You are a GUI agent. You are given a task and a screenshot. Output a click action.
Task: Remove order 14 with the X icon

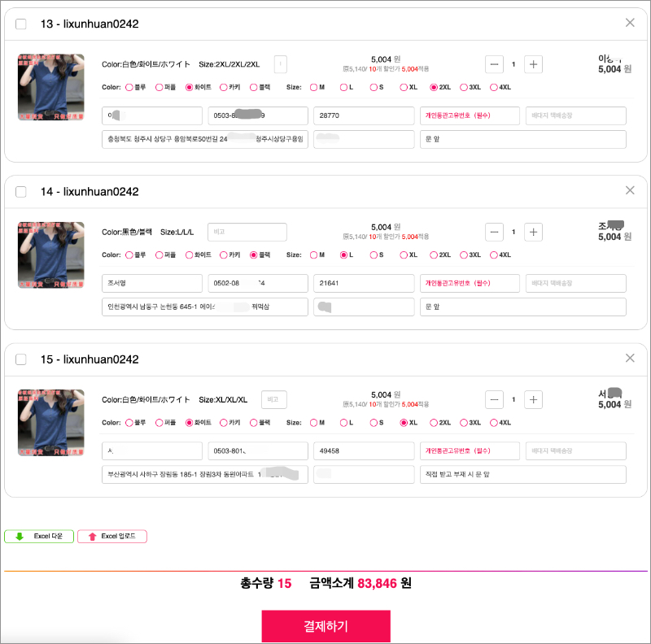coord(630,190)
